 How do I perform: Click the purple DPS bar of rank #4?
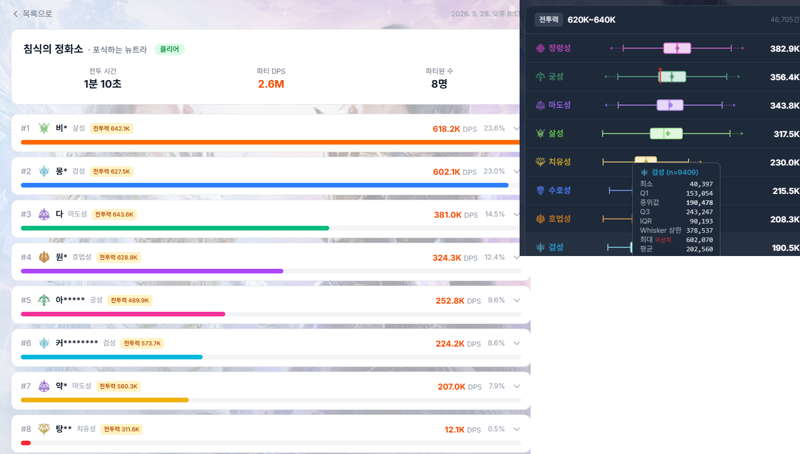coord(152,271)
